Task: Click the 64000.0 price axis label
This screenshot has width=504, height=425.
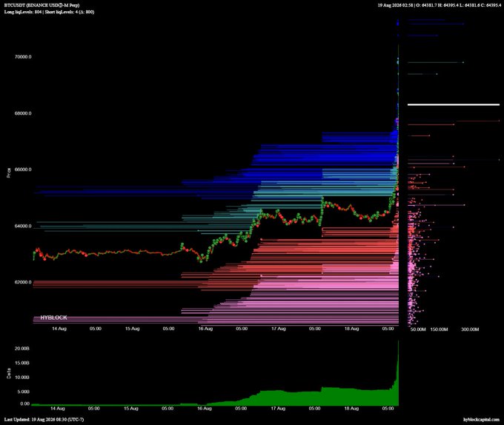Action: coord(23,226)
